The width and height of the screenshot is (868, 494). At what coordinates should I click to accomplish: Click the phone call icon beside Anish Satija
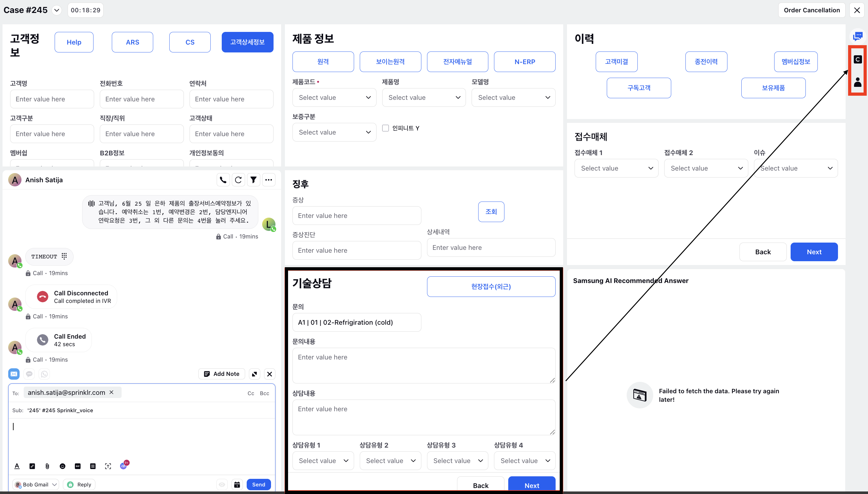[x=223, y=180]
